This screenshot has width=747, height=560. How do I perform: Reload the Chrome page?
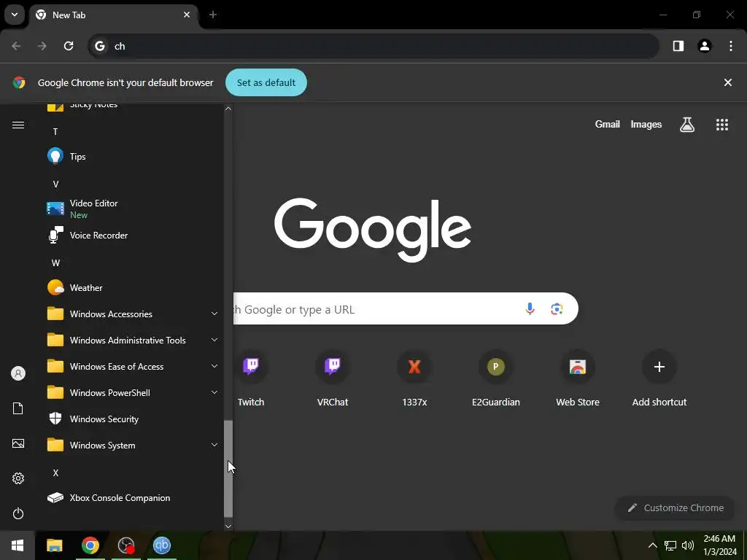[x=69, y=46]
